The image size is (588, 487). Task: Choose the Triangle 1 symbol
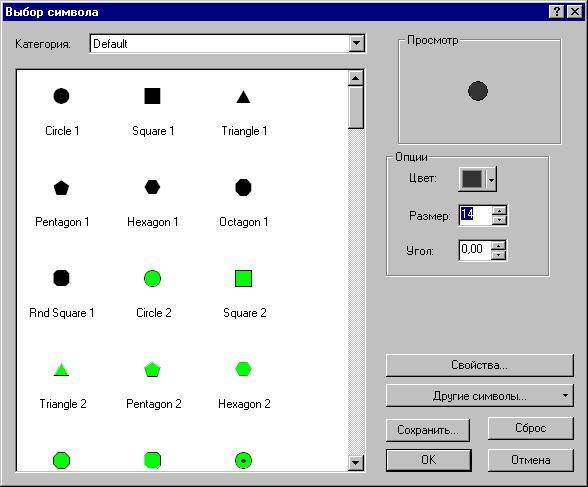click(243, 97)
